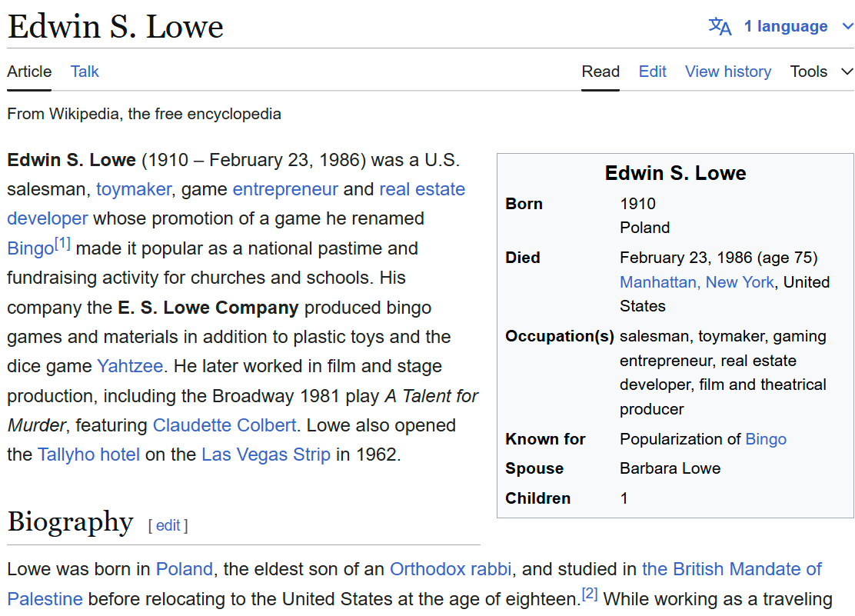This screenshot has height=616, width=855.
Task: Open the Tools menu
Action: pyautogui.click(x=809, y=72)
